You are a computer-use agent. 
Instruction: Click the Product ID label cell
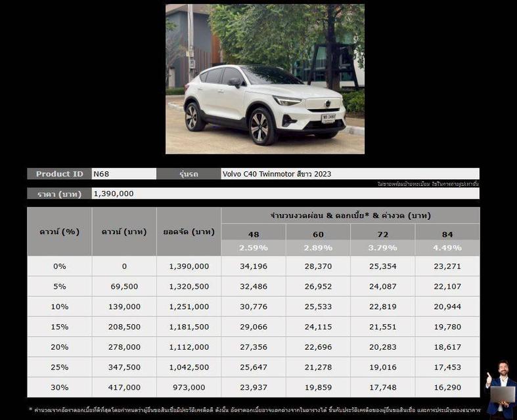pyautogui.click(x=59, y=174)
